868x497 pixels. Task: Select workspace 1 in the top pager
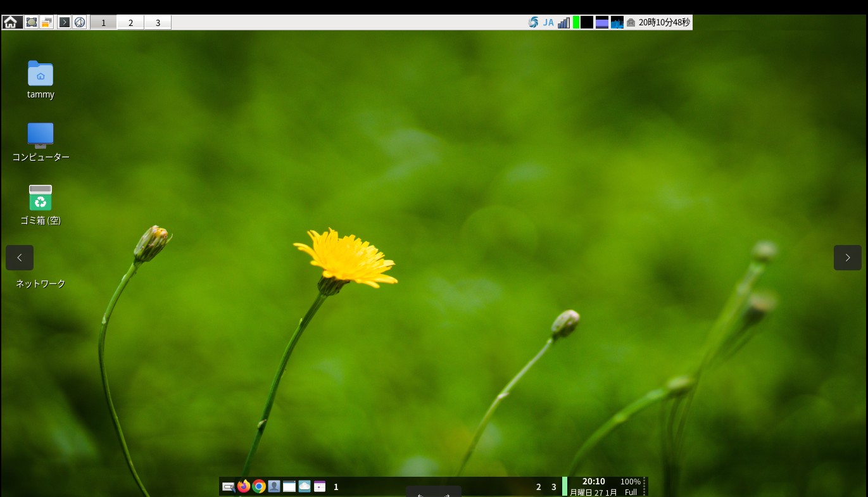103,22
